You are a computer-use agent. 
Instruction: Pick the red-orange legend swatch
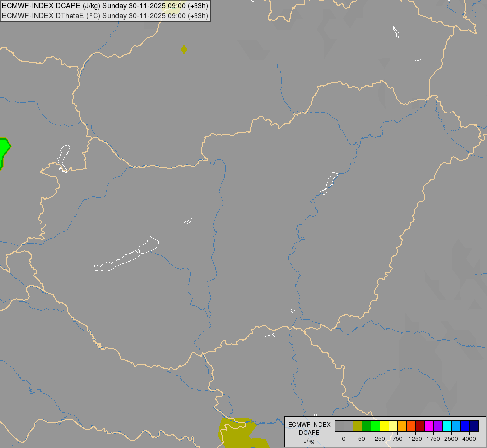tap(411, 426)
